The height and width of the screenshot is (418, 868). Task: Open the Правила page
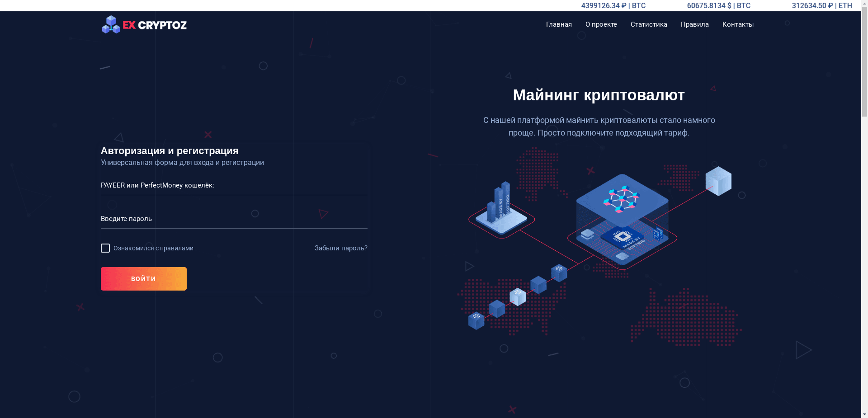click(x=694, y=24)
